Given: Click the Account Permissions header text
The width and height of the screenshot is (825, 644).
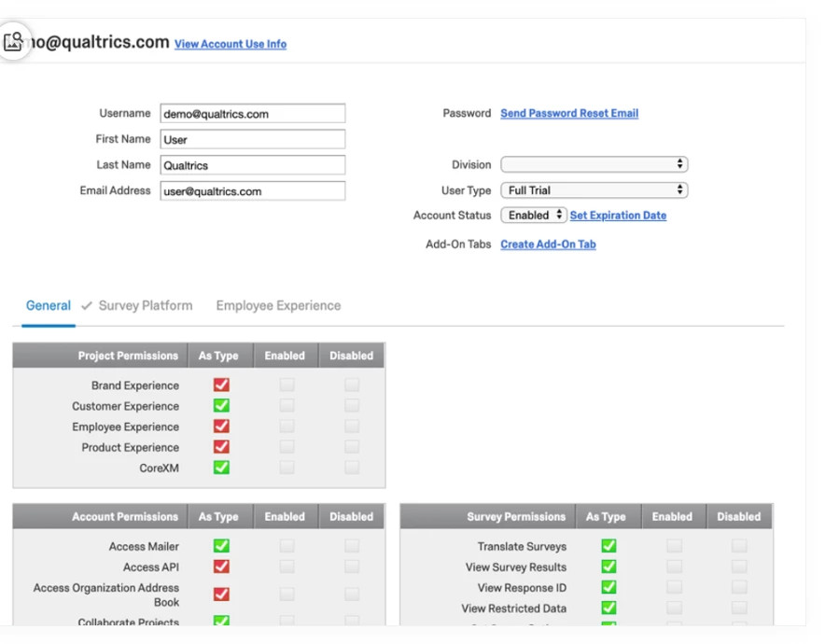Looking at the screenshot, I should pyautogui.click(x=125, y=517).
